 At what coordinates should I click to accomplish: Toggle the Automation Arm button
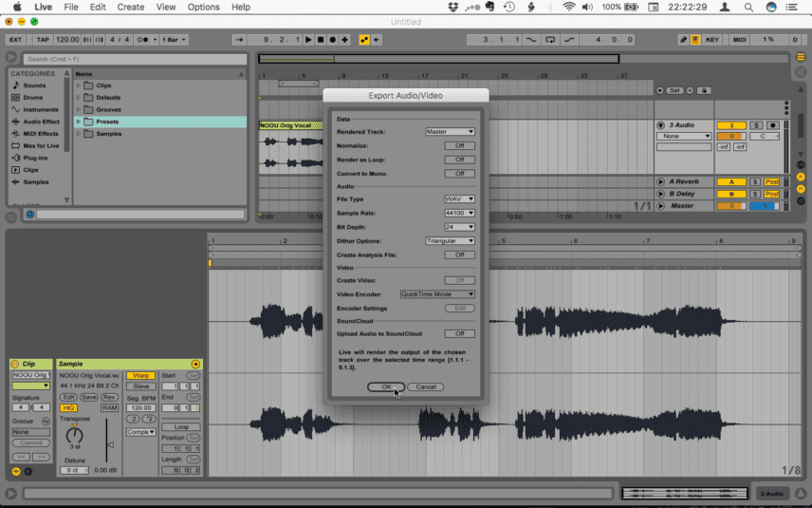(x=364, y=39)
